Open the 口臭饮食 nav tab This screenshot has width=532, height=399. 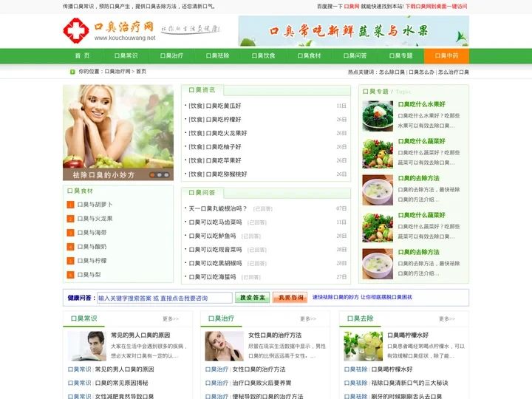pos(263,56)
